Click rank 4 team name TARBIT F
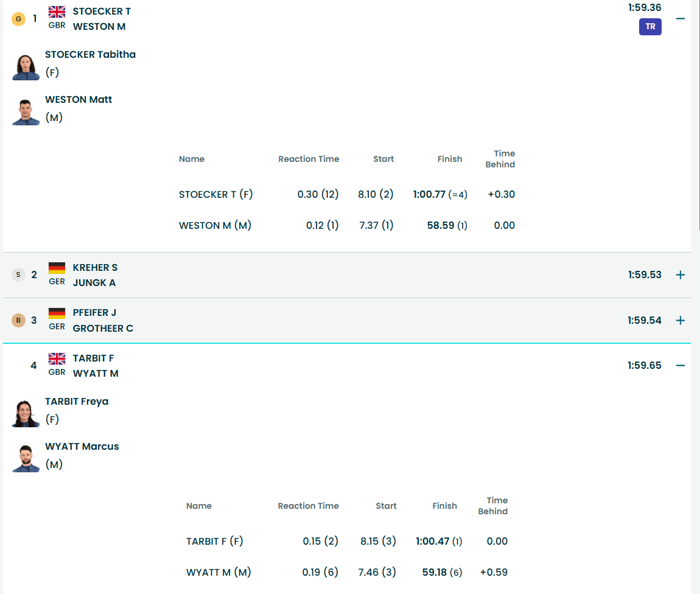The image size is (700, 594). [x=93, y=358]
